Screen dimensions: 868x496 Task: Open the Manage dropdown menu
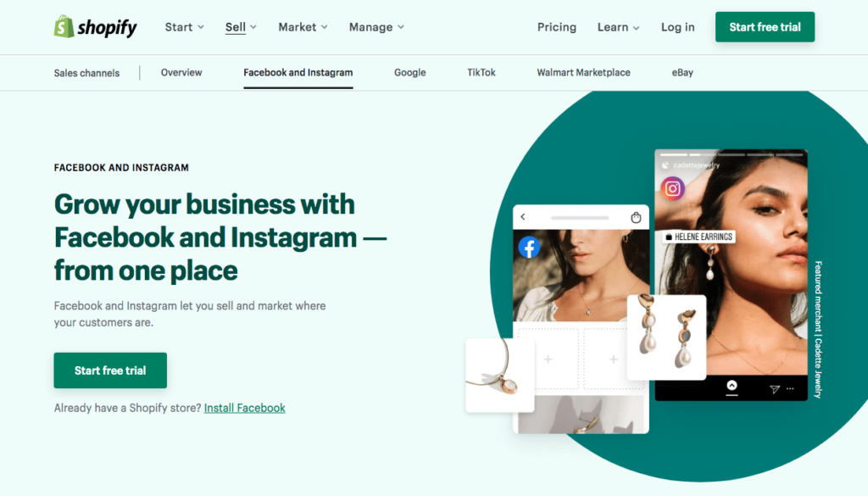pos(376,27)
